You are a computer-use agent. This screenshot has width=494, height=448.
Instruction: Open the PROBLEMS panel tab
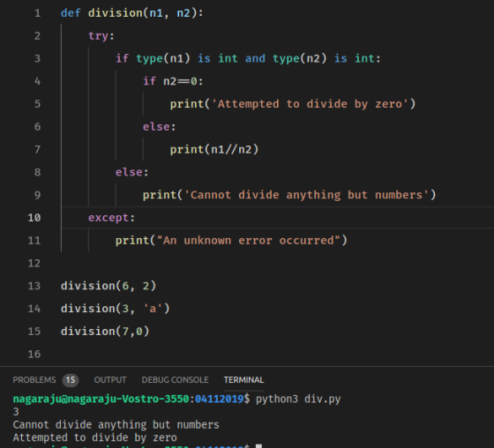[x=34, y=380]
